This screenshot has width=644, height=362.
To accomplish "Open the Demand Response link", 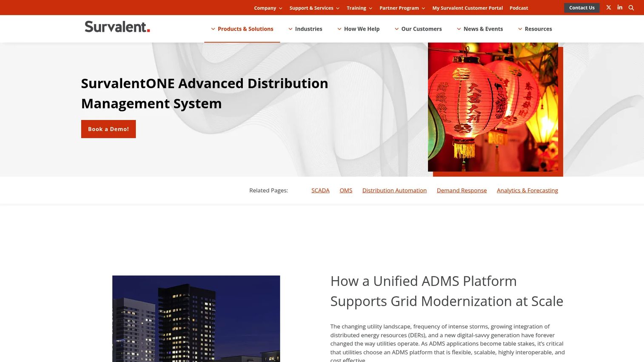I will coord(462,191).
